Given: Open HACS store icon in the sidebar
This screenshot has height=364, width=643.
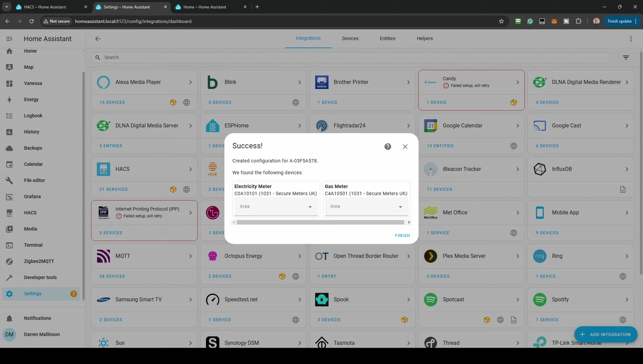Looking at the screenshot, I should click(x=9, y=213).
